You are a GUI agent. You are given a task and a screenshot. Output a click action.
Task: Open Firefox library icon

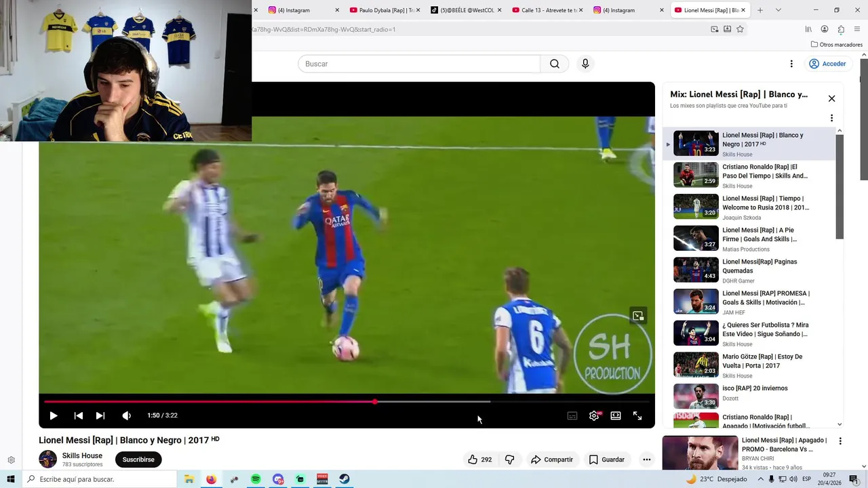[x=808, y=29]
